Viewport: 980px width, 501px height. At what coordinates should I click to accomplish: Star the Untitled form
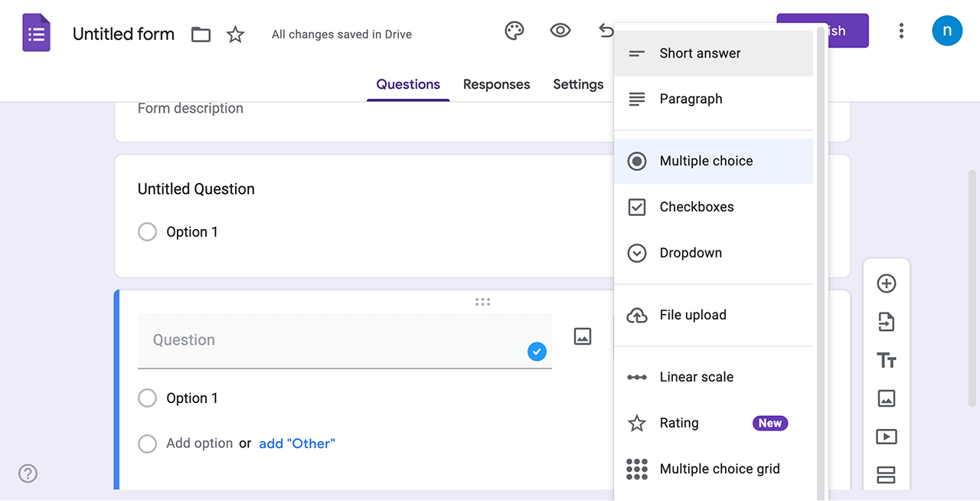(235, 34)
